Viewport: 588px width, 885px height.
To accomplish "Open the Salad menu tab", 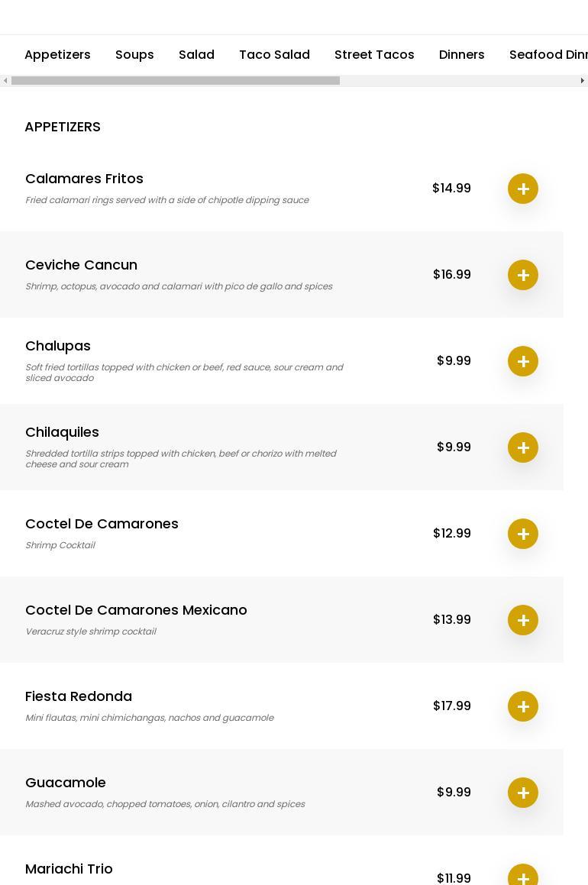I will (x=196, y=55).
